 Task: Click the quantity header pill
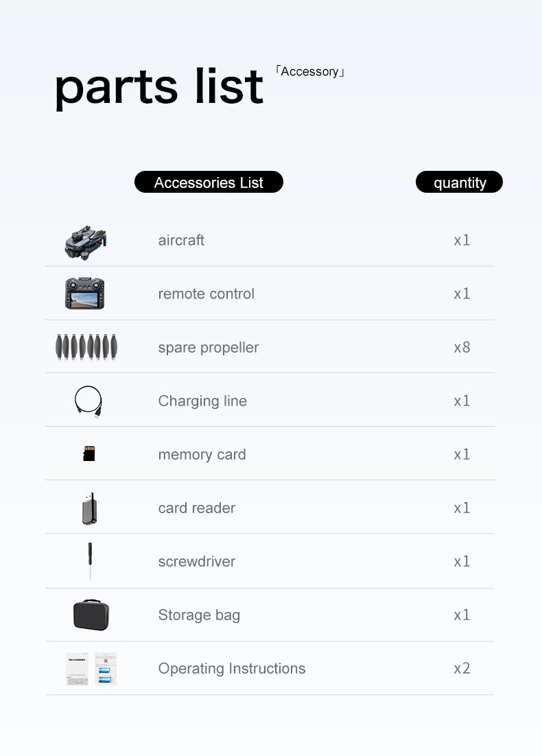click(x=459, y=182)
